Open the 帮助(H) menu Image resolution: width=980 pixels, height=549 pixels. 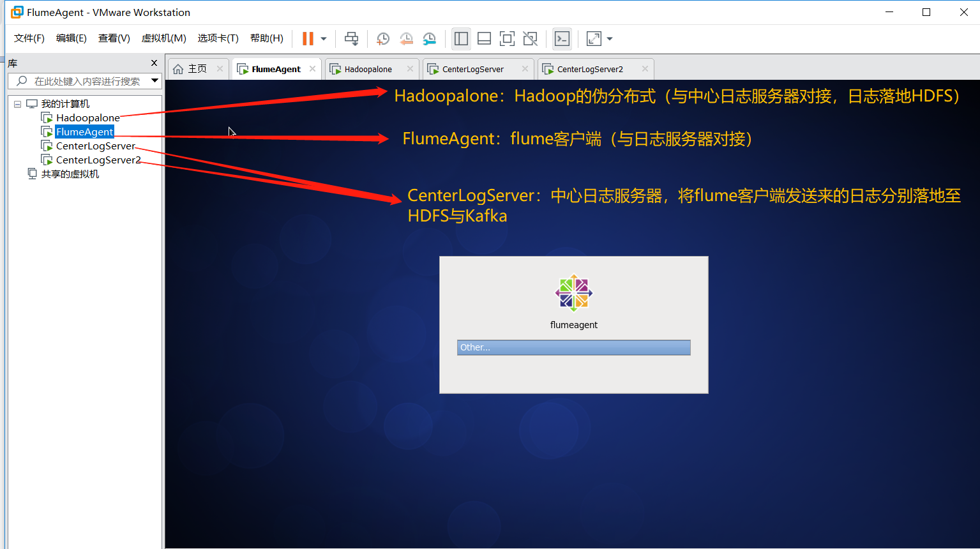click(267, 38)
